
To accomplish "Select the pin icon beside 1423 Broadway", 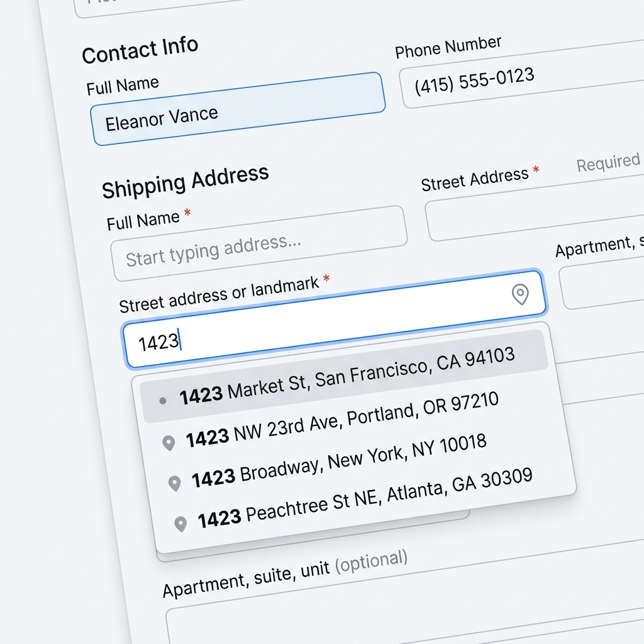I will [x=175, y=484].
